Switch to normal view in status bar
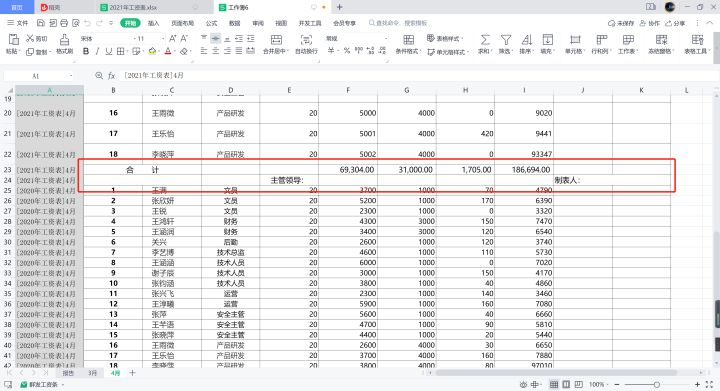720x391 pixels. [x=554, y=385]
